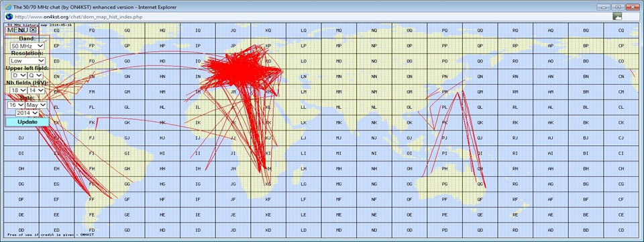Open the month dropdown showing May
The height and width of the screenshot is (242, 644).
(x=36, y=105)
